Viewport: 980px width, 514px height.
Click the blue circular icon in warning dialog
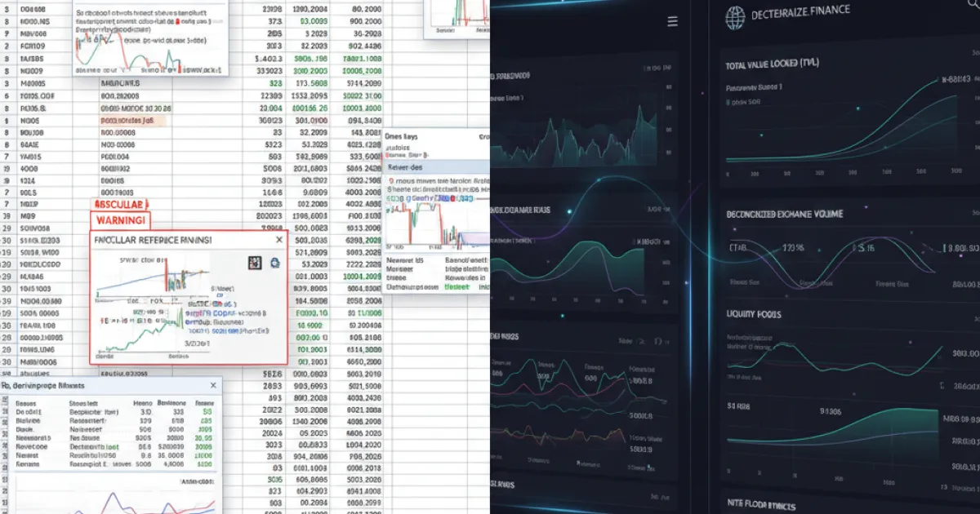(274, 262)
